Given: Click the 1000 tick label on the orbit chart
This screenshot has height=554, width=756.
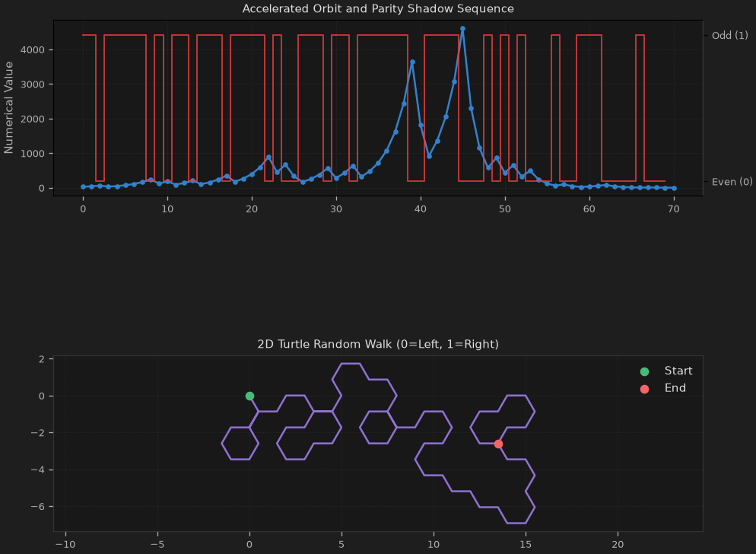Looking at the screenshot, I should (33, 154).
